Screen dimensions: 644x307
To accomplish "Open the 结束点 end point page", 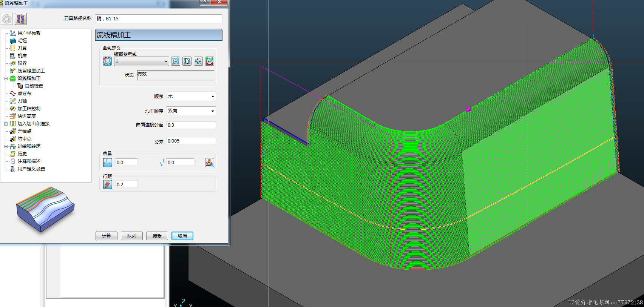I will tap(24, 139).
